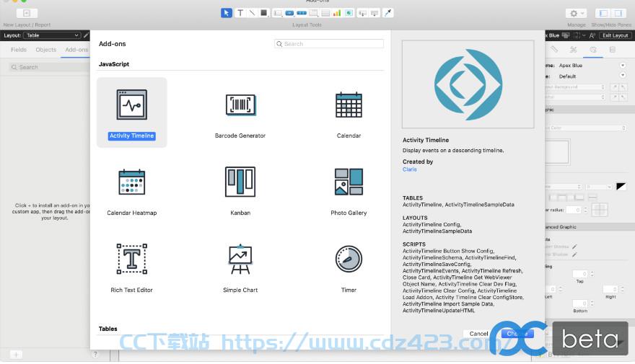Select the Format Painter tool
Screen dimensions: 635x364
tap(388, 14)
